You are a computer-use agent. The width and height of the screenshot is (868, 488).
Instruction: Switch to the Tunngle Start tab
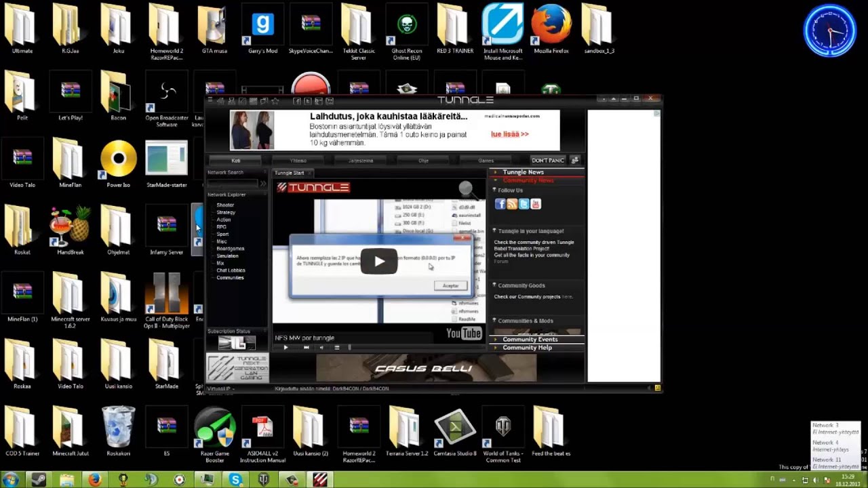pyautogui.click(x=290, y=173)
